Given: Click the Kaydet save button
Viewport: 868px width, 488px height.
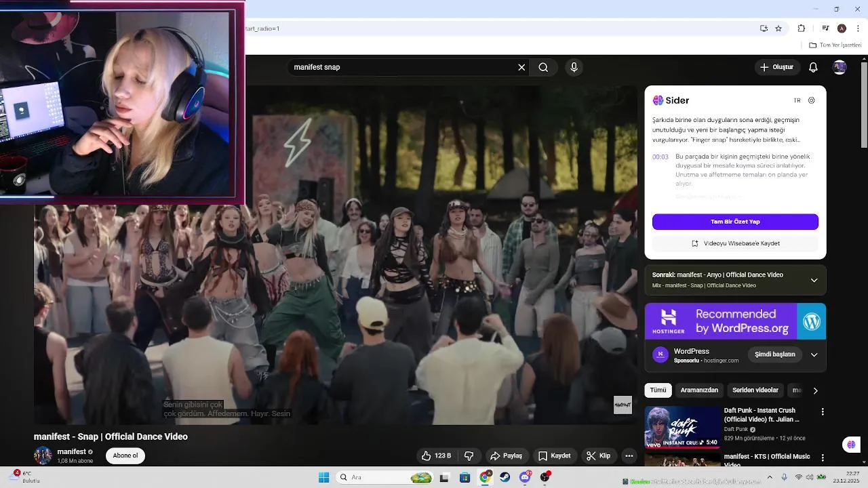Looking at the screenshot, I should pos(555,456).
